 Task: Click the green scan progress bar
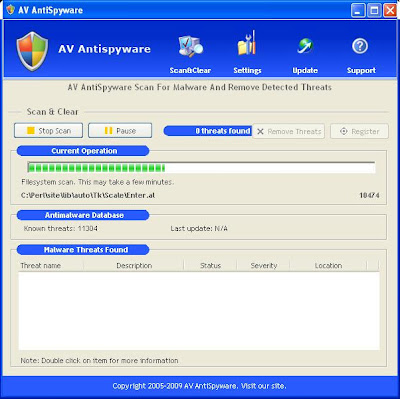click(201, 168)
